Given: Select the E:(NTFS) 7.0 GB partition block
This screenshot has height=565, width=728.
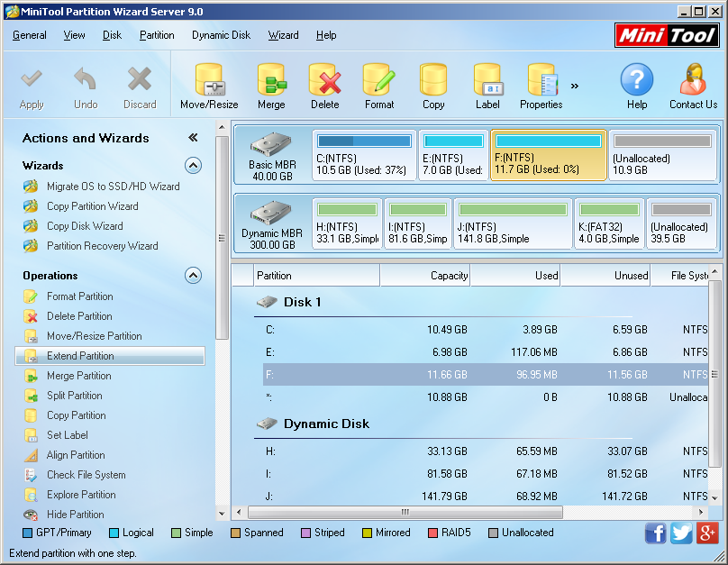Looking at the screenshot, I should pyautogui.click(x=453, y=155).
